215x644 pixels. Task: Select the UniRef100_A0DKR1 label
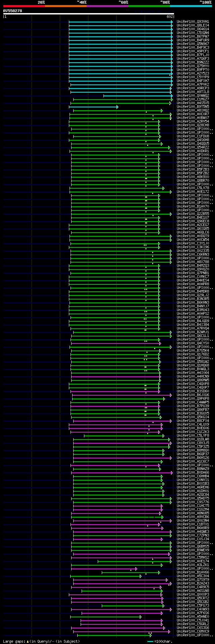pos(193,151)
